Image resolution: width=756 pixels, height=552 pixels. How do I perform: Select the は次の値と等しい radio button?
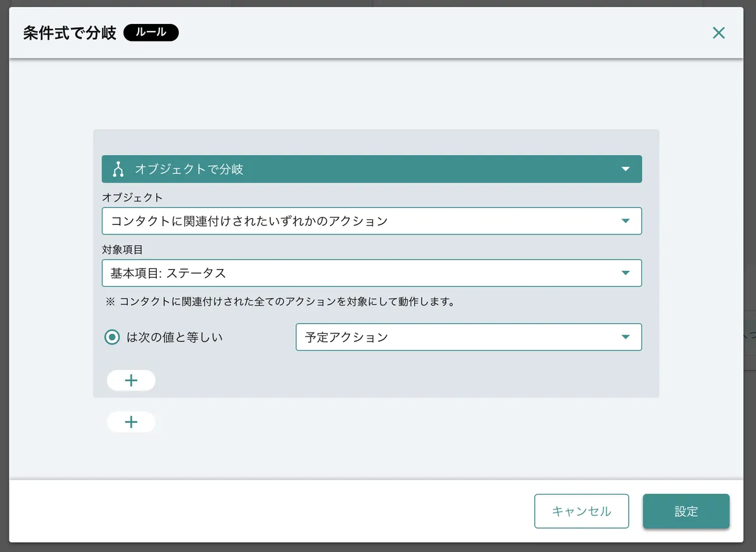click(x=112, y=337)
